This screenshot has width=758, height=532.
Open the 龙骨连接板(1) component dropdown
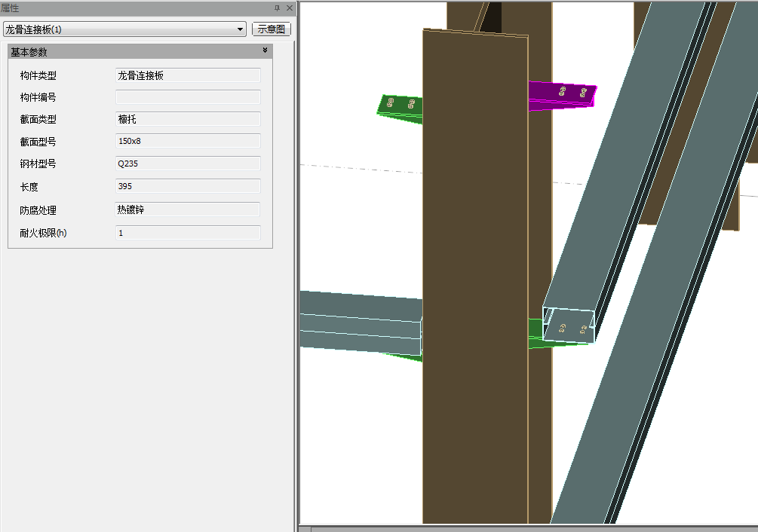[x=241, y=29]
